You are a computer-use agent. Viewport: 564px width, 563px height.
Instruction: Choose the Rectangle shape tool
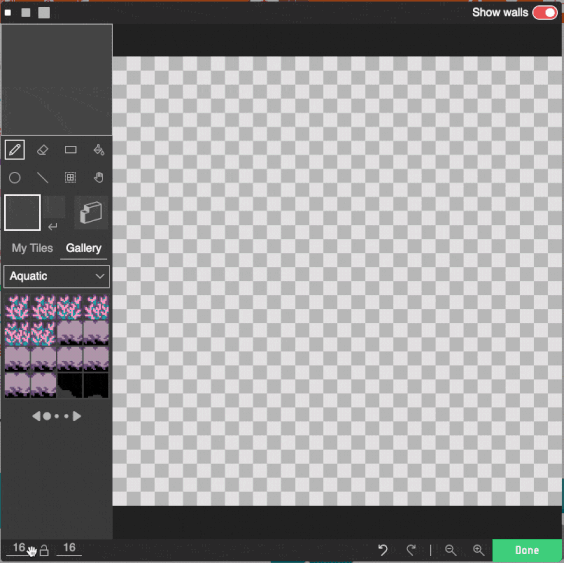[x=70, y=150]
